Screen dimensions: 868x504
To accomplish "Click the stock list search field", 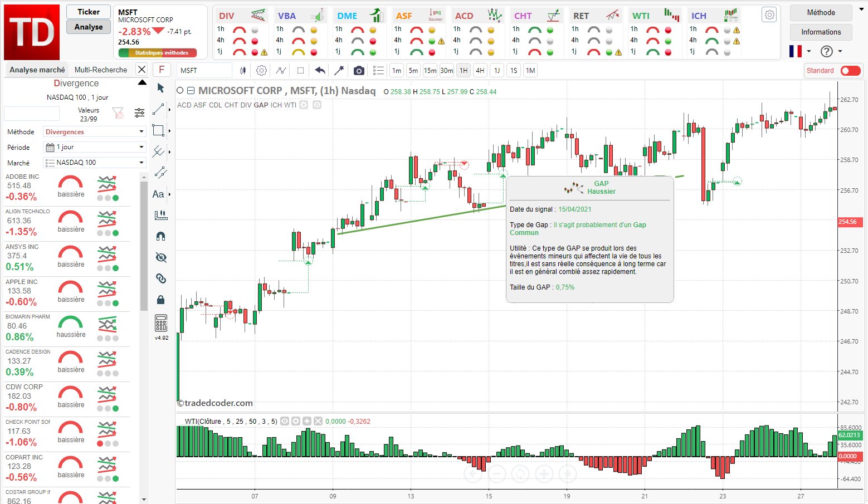I will (x=32, y=113).
